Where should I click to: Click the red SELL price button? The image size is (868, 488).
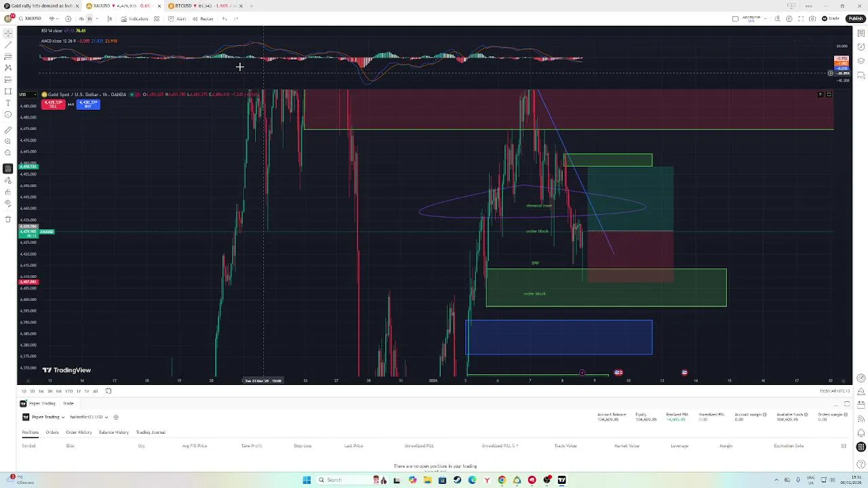53,104
